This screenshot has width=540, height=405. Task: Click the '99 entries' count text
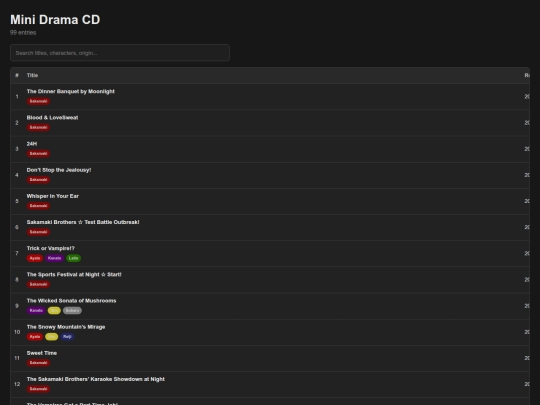coord(23,33)
